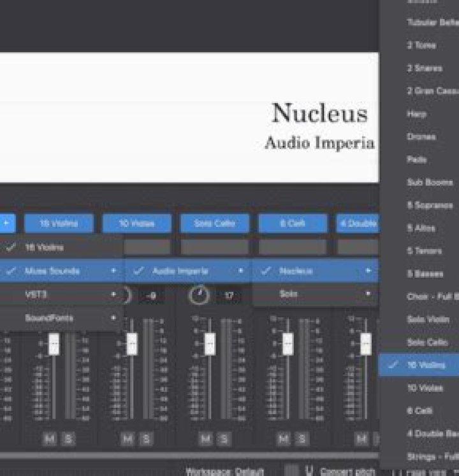
Task: Click the empty gray slot under 6 Celli
Action: click(x=293, y=247)
